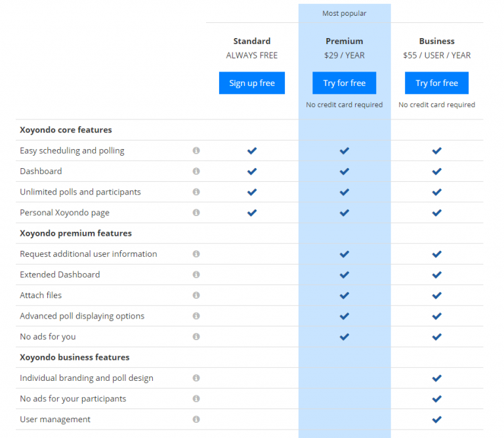This screenshot has width=504, height=438.
Task: Click Premium checkmark in Attach files row
Action: pos(344,296)
